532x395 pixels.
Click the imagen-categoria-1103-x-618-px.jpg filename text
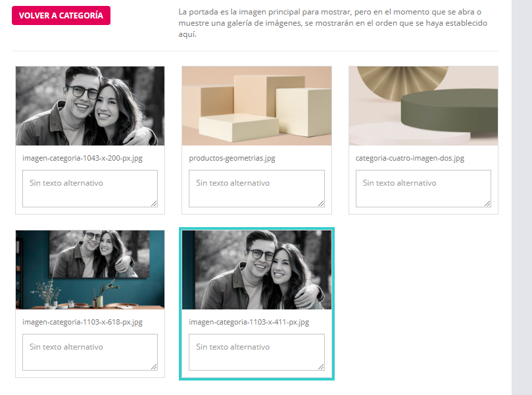(x=82, y=323)
